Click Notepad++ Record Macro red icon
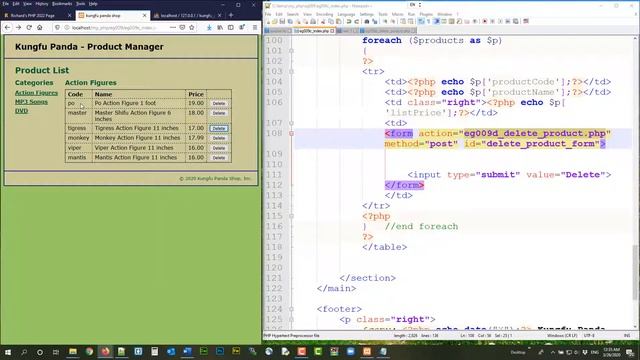This screenshot has height=360, width=640. (484, 21)
